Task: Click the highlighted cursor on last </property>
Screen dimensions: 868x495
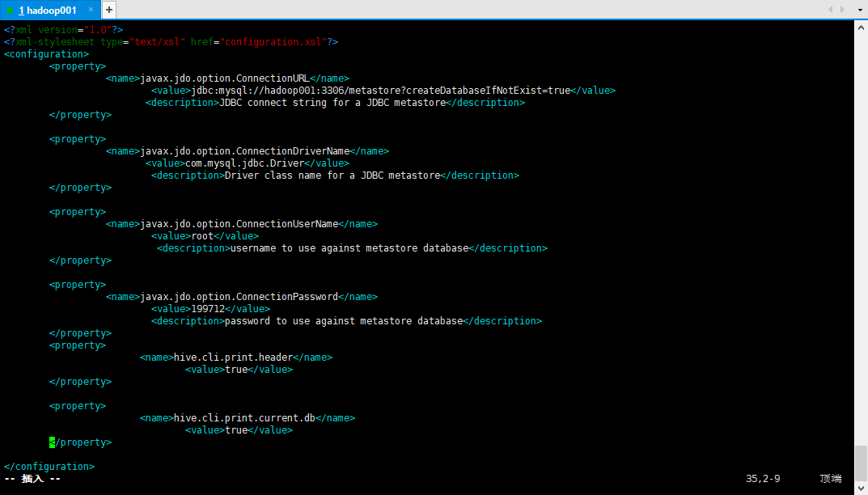Action: 52,442
